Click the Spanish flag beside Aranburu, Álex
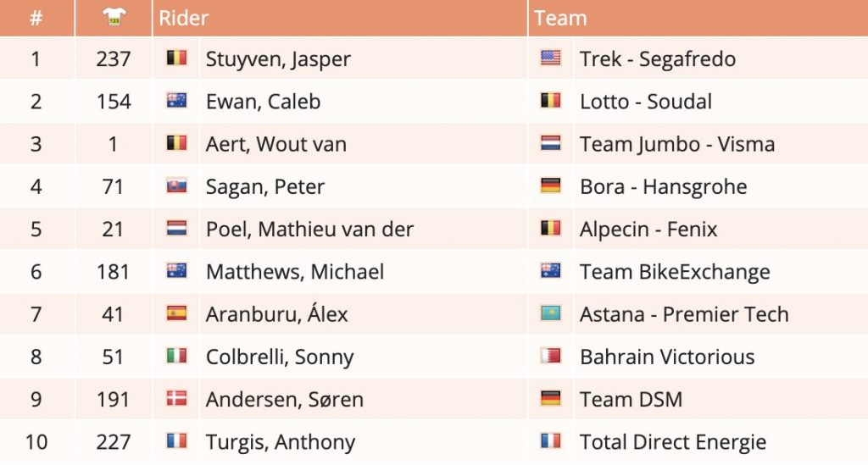This screenshot has height=465, width=868. 176,313
